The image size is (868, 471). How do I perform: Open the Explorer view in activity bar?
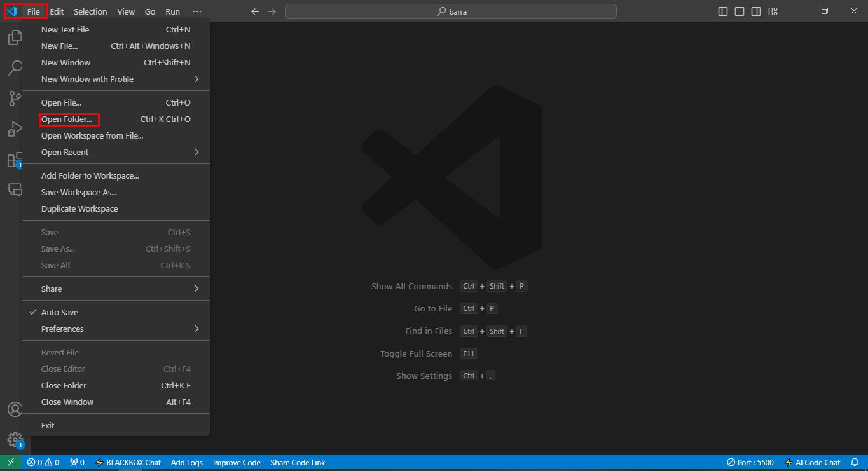(x=15, y=38)
